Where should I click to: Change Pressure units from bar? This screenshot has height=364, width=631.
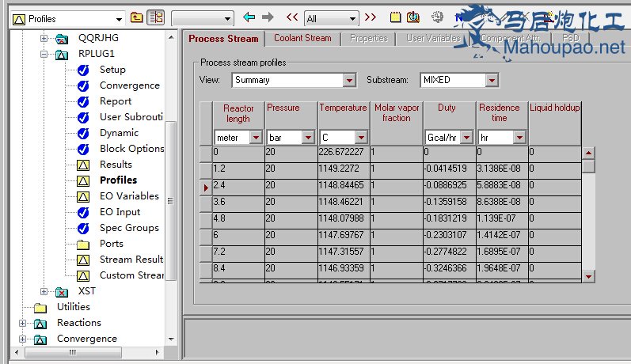[x=308, y=138]
